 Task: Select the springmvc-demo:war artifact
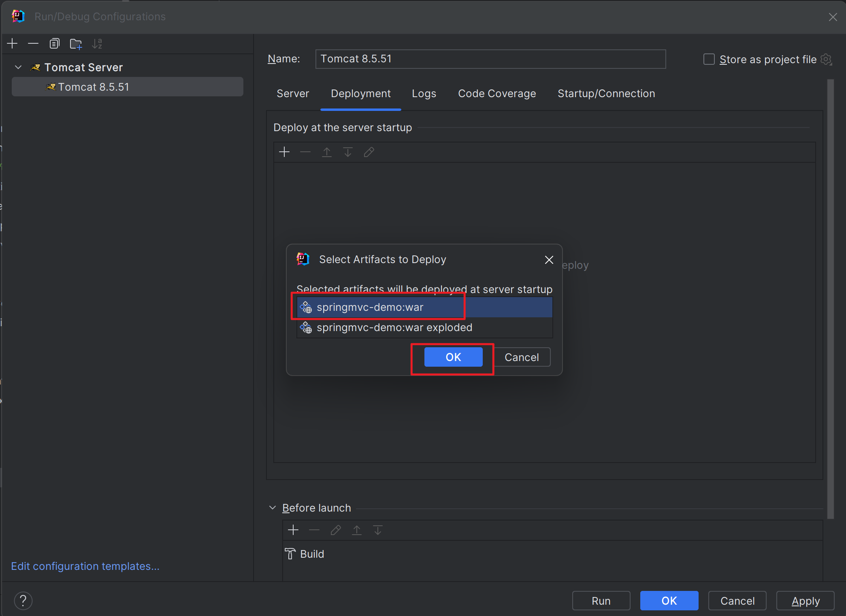(x=424, y=307)
